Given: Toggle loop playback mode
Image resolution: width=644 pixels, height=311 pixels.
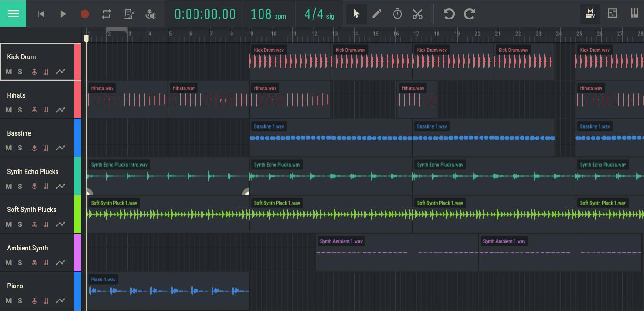Looking at the screenshot, I should pyautogui.click(x=106, y=14).
